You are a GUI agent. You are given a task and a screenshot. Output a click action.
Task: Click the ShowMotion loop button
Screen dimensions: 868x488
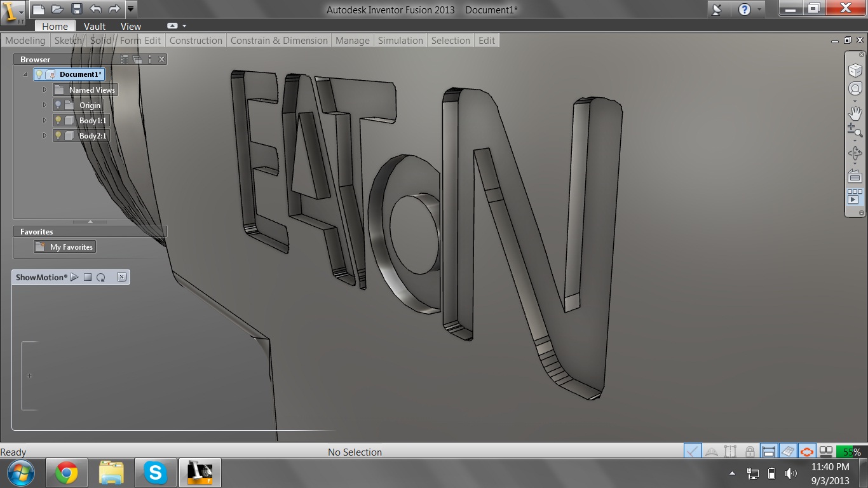point(101,277)
